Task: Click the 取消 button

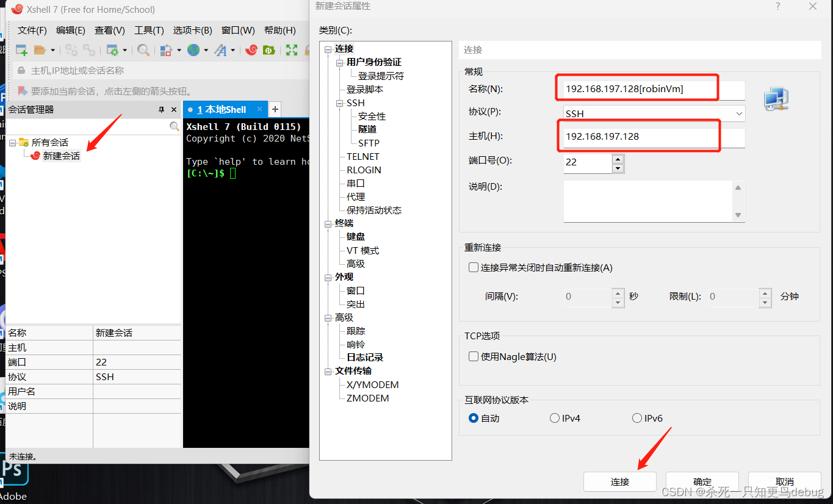Action: [x=784, y=481]
